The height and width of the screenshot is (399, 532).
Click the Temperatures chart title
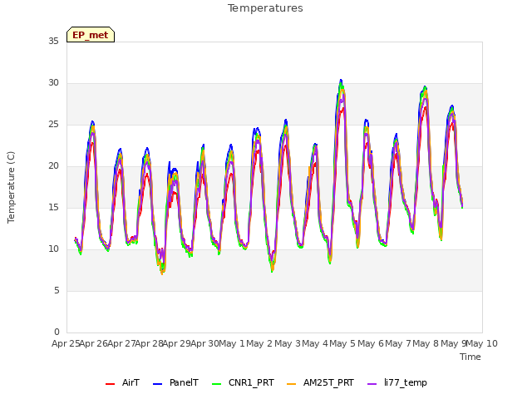tap(265, 8)
